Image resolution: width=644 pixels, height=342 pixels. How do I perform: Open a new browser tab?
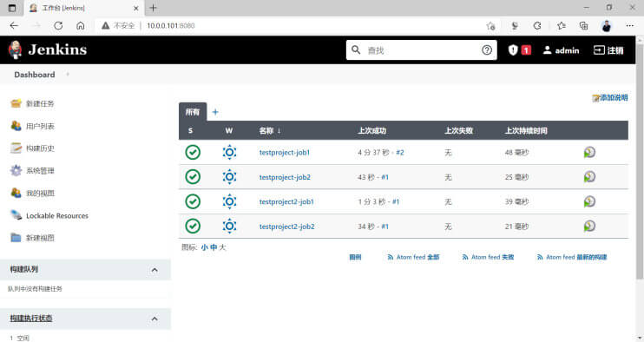tap(154, 8)
